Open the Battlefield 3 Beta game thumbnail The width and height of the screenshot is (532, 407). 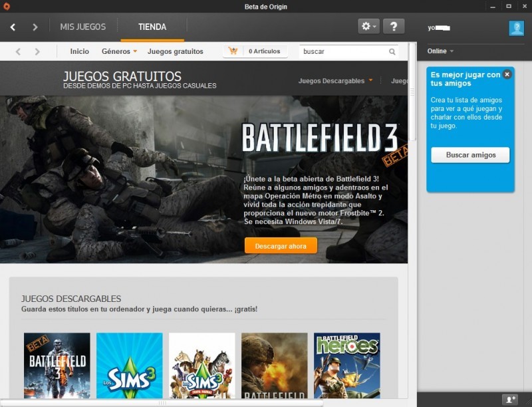[x=57, y=365]
